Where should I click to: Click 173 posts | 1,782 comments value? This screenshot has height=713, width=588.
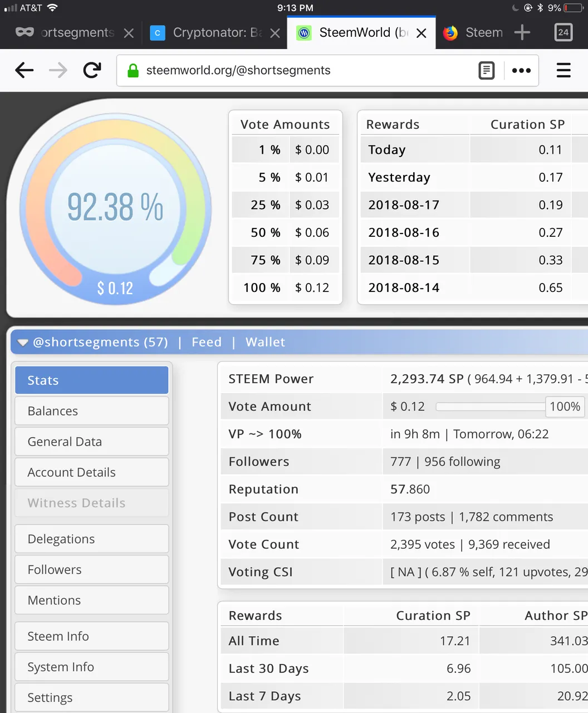[x=472, y=517]
